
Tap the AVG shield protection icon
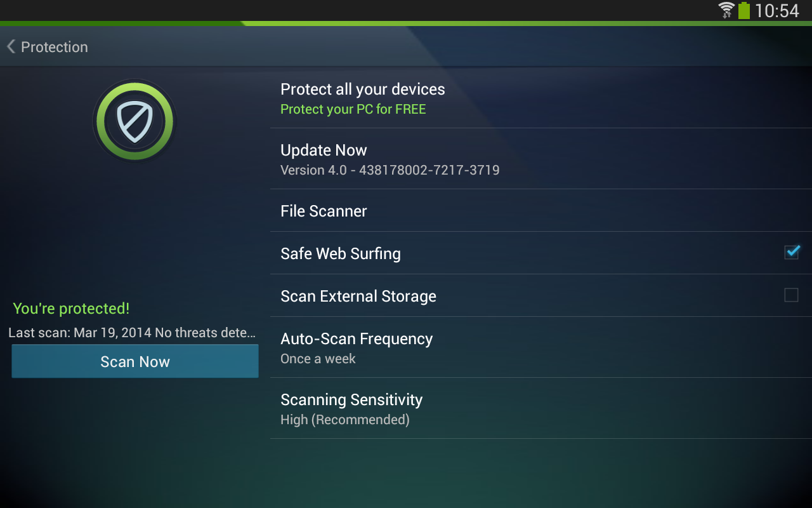[134, 121]
